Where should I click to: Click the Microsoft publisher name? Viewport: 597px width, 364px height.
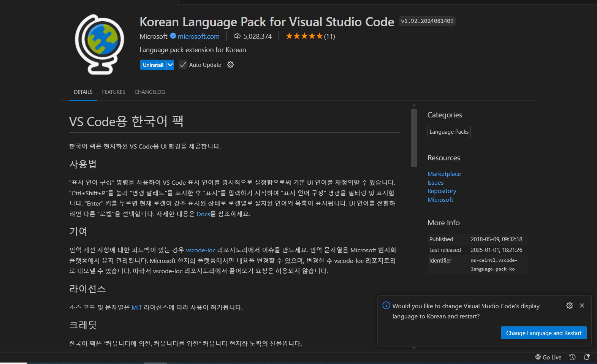[153, 36]
